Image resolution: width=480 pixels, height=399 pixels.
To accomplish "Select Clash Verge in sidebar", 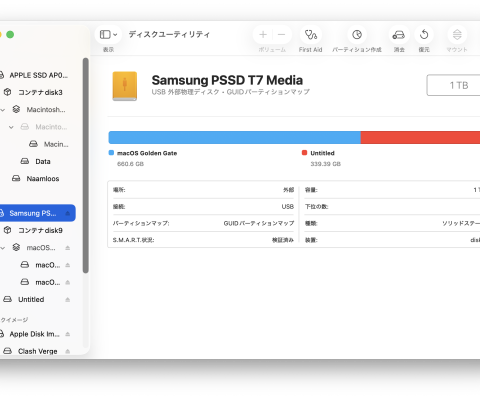I will 37,351.
